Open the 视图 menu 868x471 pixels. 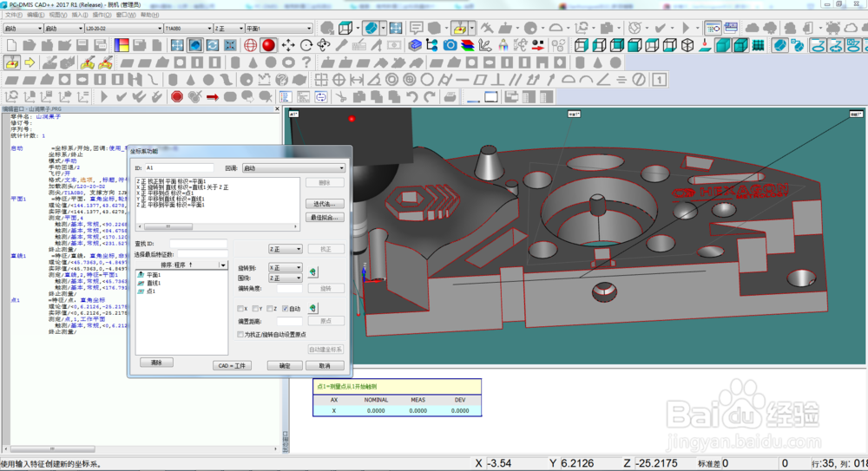coord(58,15)
